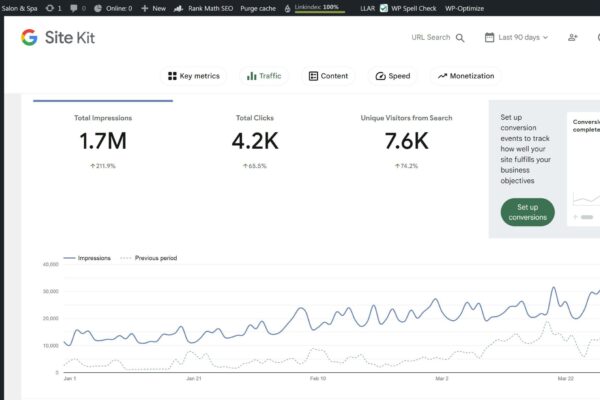Click the updates icon in admin bar
Image resolution: width=600 pixels, height=400 pixels.
(50, 7)
